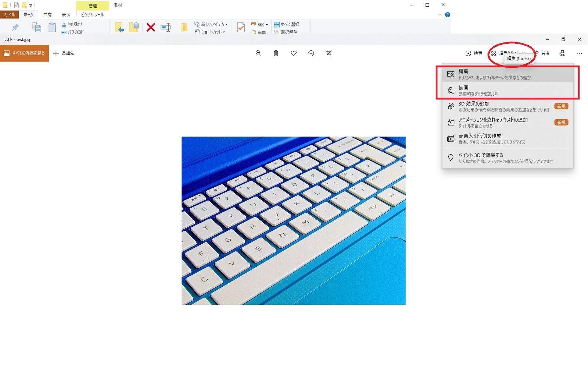This screenshot has width=588, height=368.
Task: Click the paste clipboard icon in Explorer
Action: 52,27
